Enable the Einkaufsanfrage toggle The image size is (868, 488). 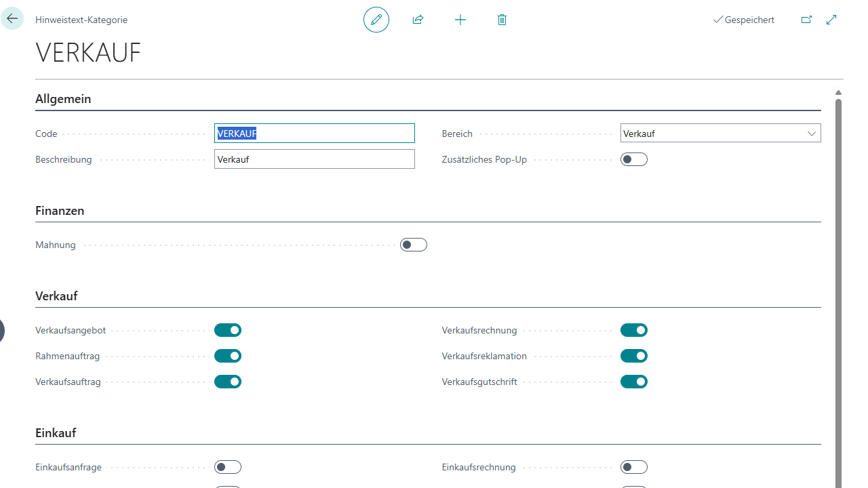click(228, 467)
